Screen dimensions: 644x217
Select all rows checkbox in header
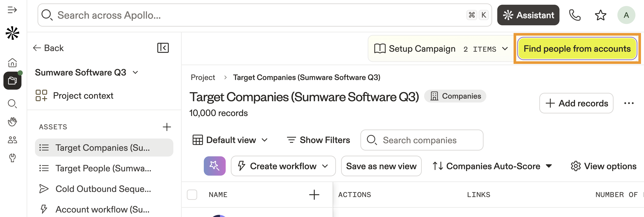[x=192, y=194]
